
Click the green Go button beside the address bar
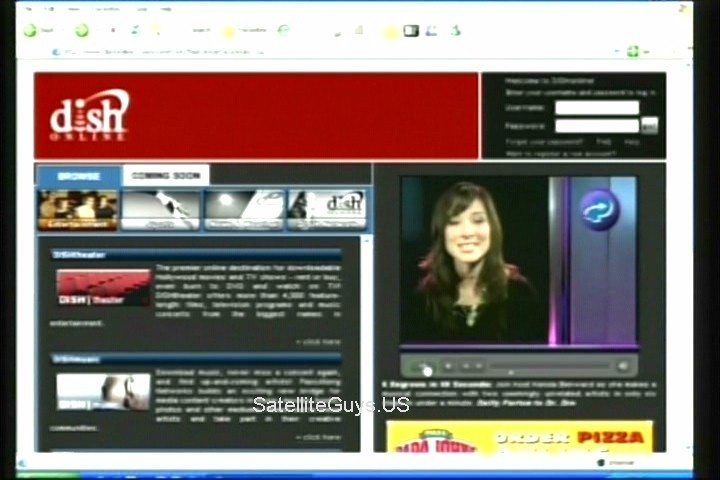point(634,52)
